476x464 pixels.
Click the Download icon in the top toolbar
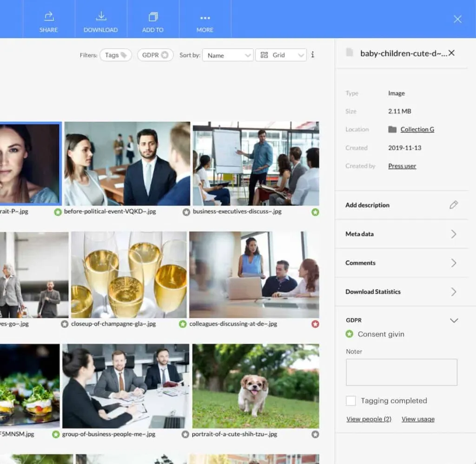point(101,16)
